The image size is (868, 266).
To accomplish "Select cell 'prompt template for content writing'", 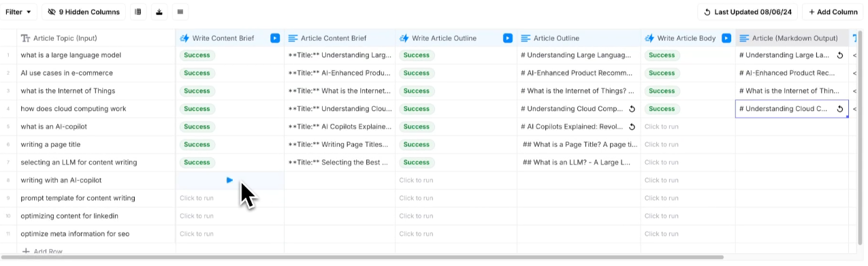I will coord(96,198).
